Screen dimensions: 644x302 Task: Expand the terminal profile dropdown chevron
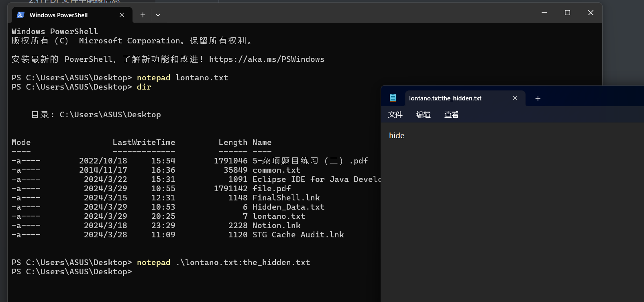point(158,15)
